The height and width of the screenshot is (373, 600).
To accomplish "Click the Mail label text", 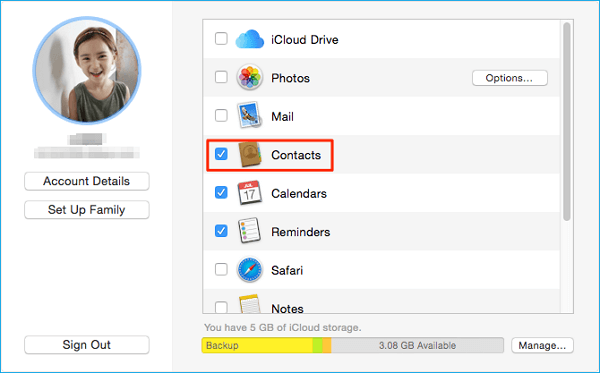I will (x=282, y=116).
